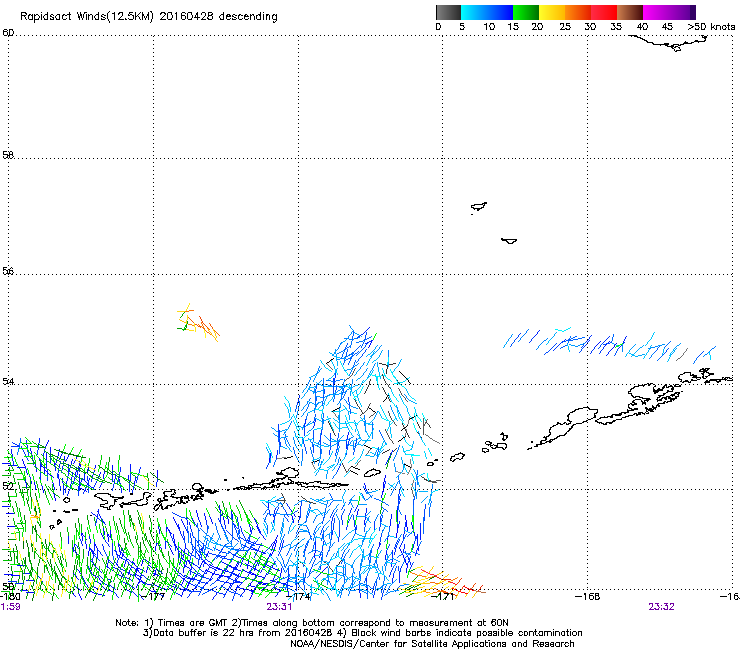Viewport: 740px width, 650px height.
Task: Click the purple time label '23:32'
Action: [x=661, y=607]
